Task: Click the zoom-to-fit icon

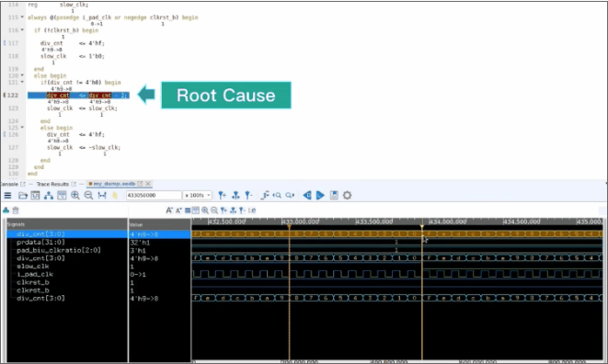Action: pos(102,196)
